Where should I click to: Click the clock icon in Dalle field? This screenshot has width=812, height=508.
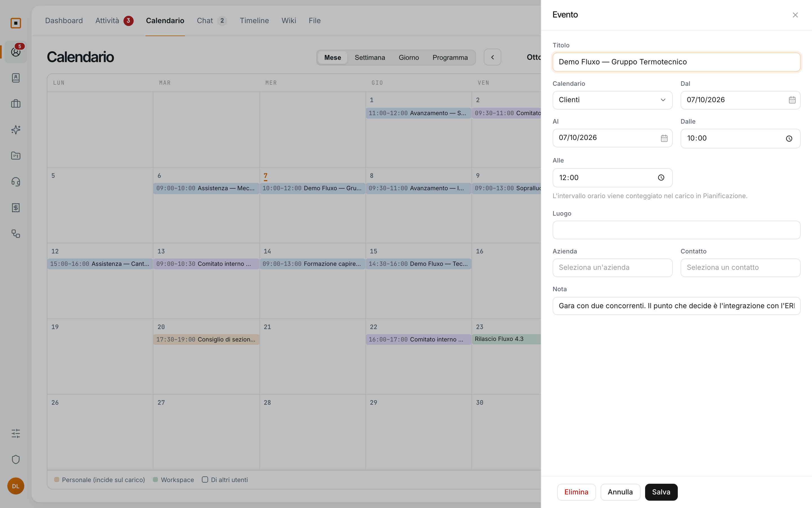pyautogui.click(x=789, y=138)
